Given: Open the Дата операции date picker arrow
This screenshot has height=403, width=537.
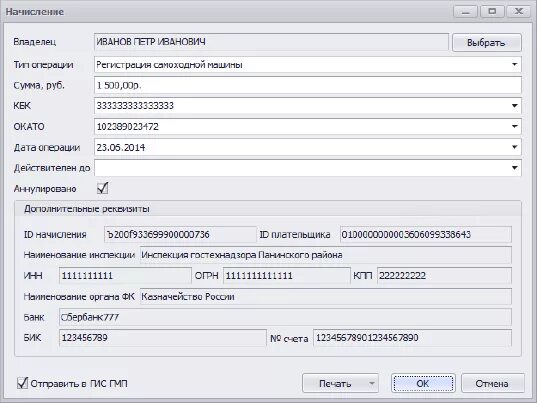Looking at the screenshot, I should [514, 147].
